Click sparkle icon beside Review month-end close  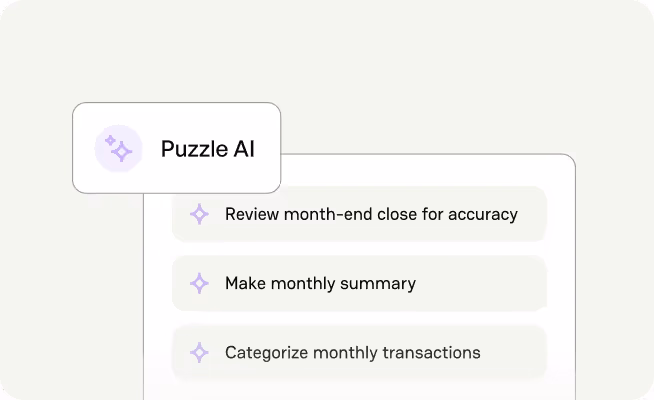click(199, 214)
